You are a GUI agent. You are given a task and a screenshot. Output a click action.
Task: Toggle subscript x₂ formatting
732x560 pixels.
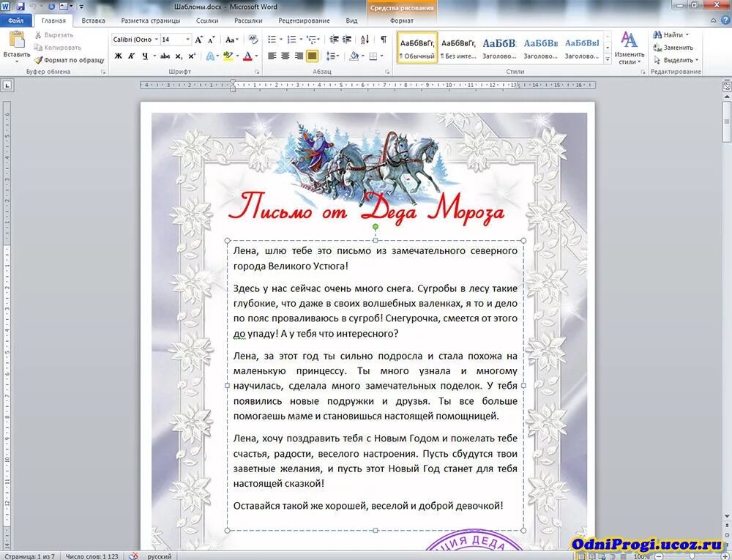(179, 56)
